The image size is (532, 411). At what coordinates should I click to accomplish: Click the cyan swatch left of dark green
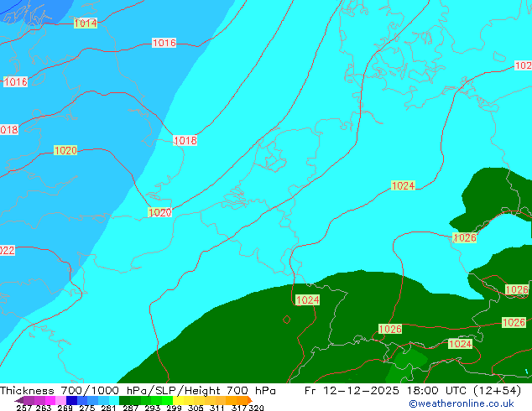tap(114, 400)
